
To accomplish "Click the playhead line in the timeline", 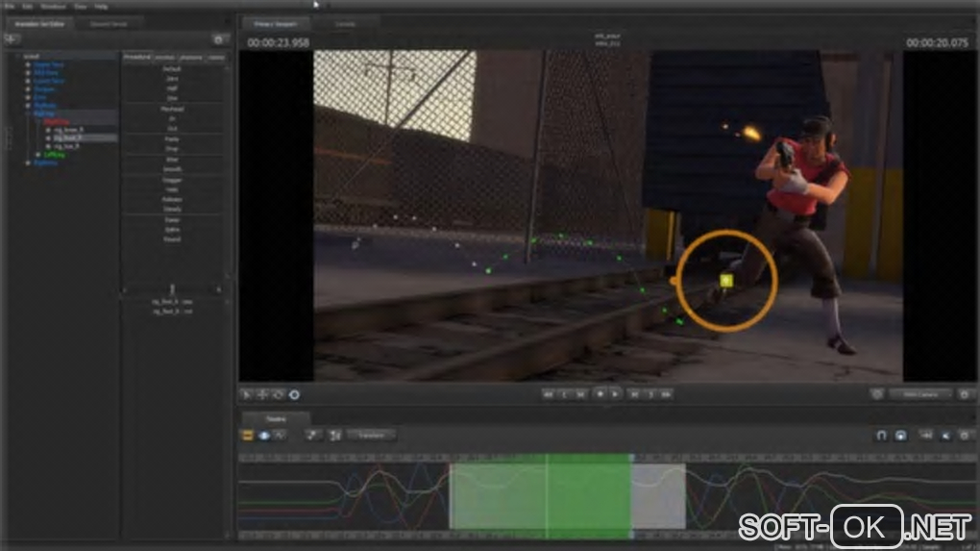I will click(547, 497).
